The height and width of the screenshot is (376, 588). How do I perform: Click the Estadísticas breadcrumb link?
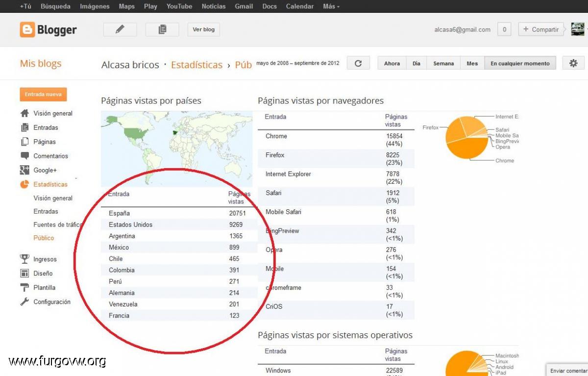(x=196, y=65)
